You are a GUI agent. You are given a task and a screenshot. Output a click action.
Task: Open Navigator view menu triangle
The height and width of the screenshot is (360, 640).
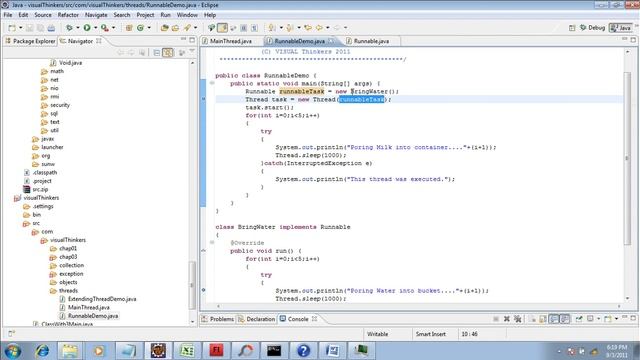click(x=192, y=52)
